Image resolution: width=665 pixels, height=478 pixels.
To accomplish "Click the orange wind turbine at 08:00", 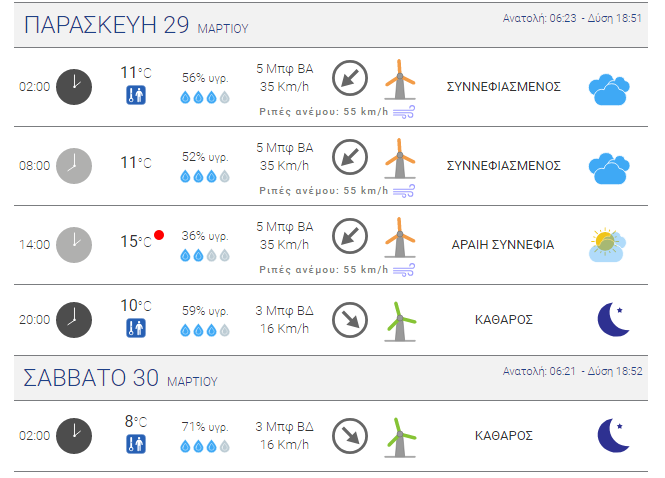I will point(400,158).
